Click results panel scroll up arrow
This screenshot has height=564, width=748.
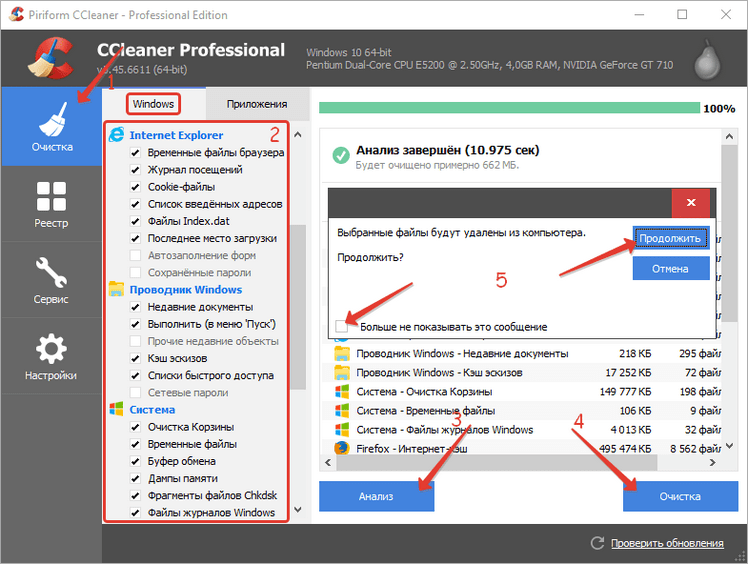pos(729,137)
